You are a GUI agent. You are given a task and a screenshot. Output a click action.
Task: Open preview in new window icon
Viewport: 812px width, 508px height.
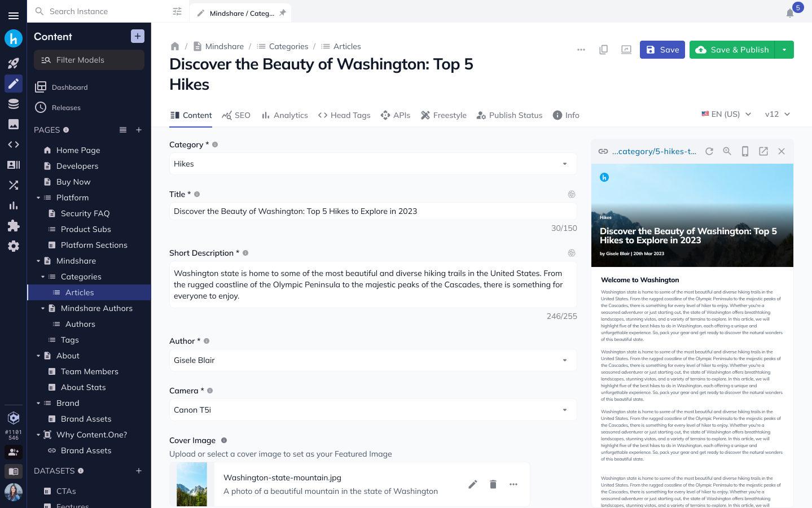[763, 151]
